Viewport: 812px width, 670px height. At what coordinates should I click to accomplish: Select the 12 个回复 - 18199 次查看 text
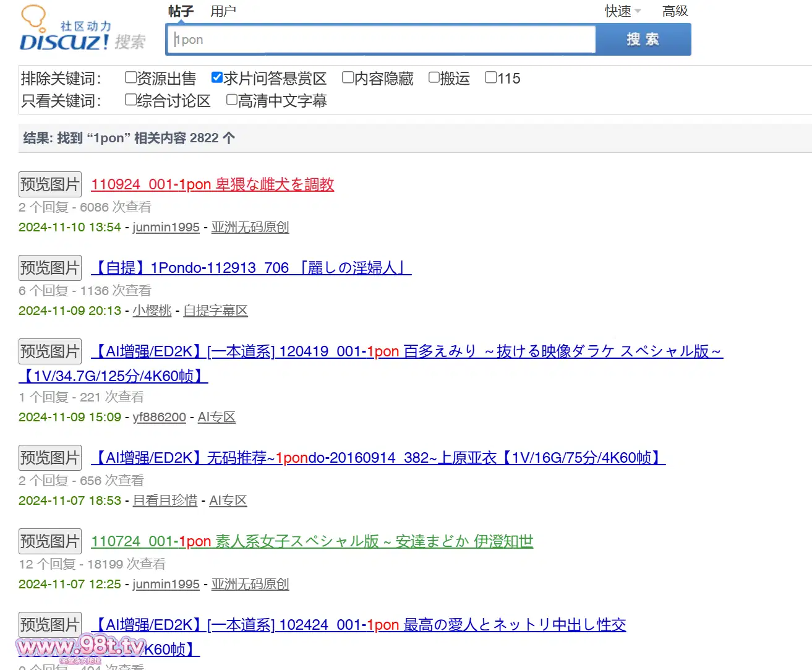(x=92, y=564)
